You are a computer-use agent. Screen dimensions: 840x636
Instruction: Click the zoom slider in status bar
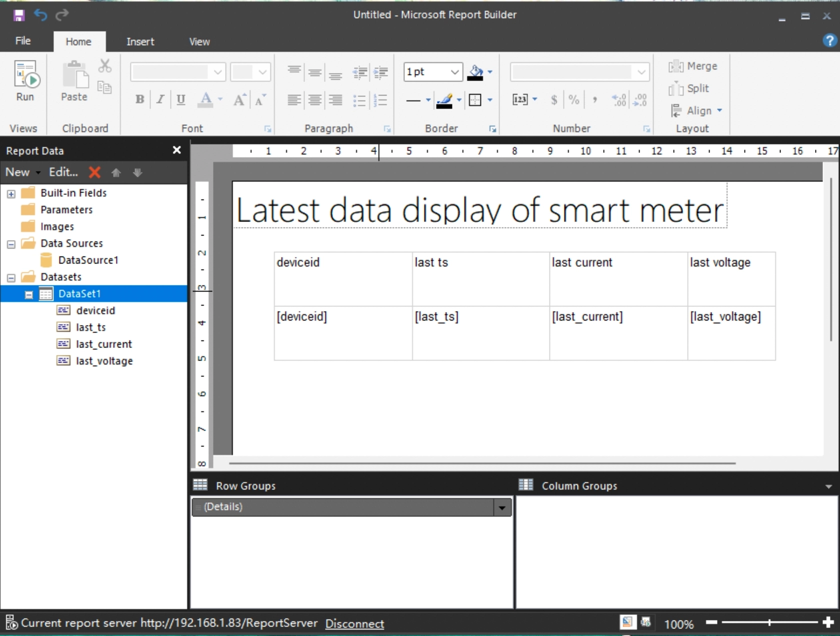pyautogui.click(x=769, y=622)
